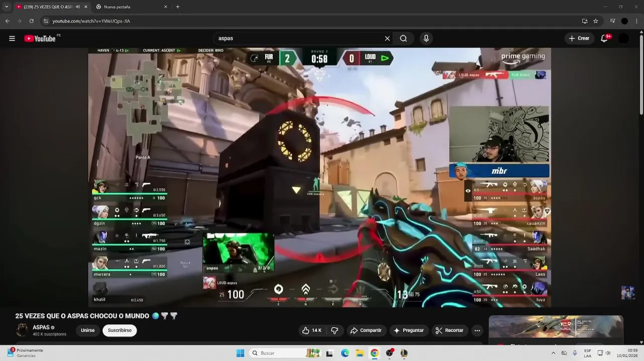This screenshot has width=644, height=361.
Task: Open the YouTube guide hamburger menu
Action: (x=12, y=39)
